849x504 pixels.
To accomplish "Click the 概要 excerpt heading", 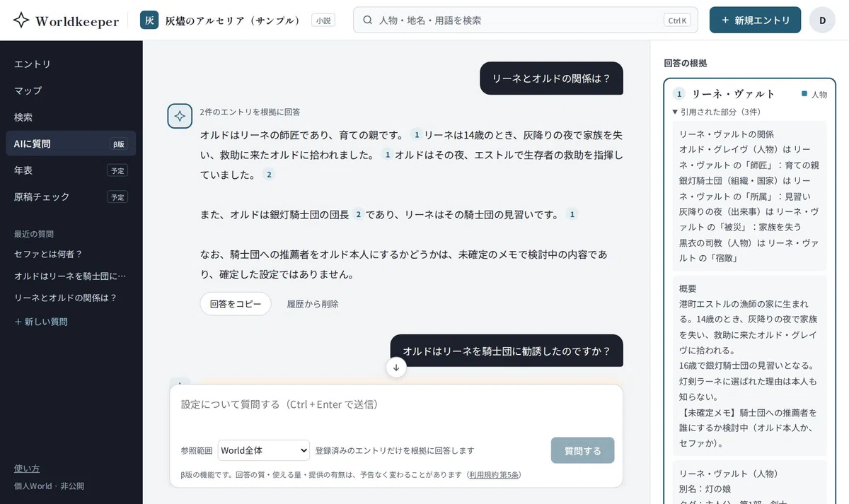I will [x=688, y=288].
